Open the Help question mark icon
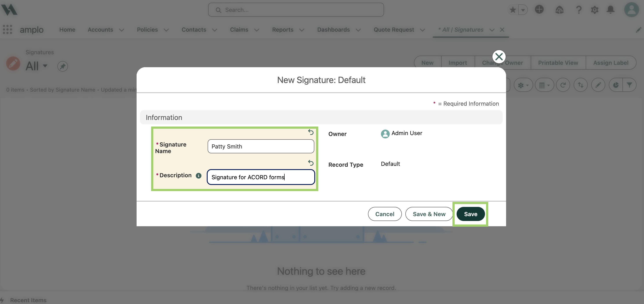Screen dimensions: 644x304 [578, 10]
